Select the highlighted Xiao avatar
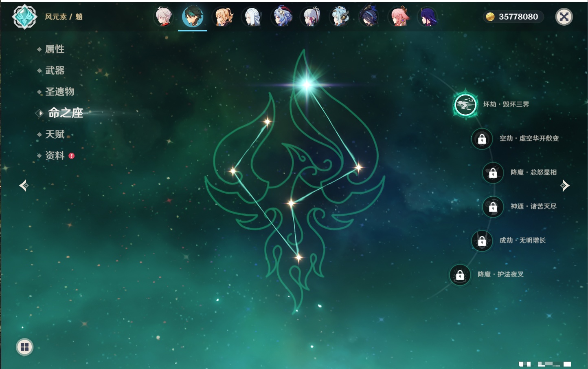Image resolution: width=588 pixels, height=369 pixels. (x=193, y=17)
